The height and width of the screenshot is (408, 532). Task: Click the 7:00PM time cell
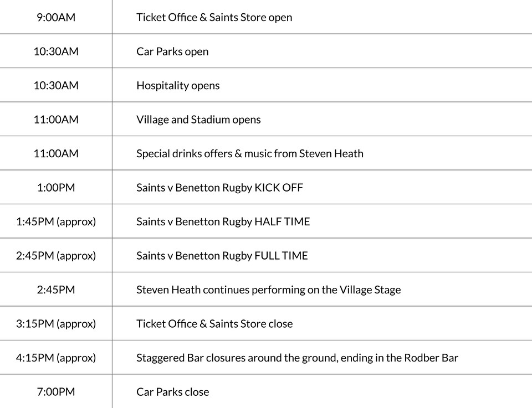(x=56, y=392)
